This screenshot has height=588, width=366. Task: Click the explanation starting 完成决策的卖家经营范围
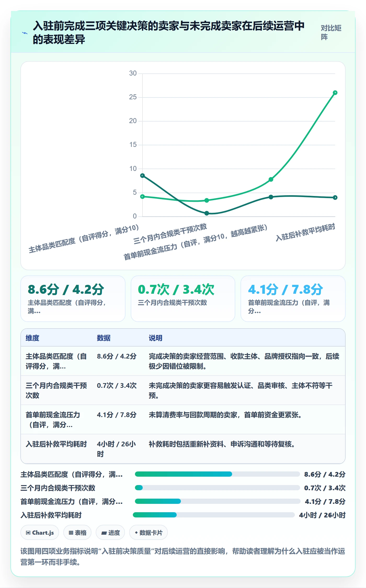coord(244,361)
